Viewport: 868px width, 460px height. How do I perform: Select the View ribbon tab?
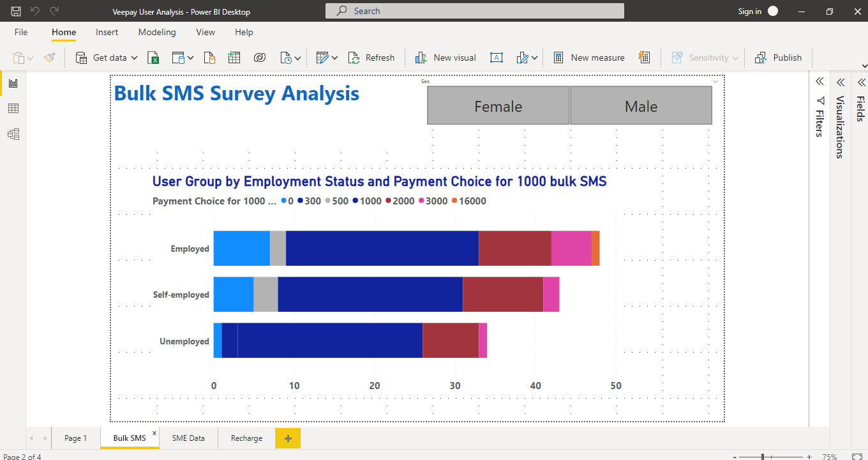(206, 32)
